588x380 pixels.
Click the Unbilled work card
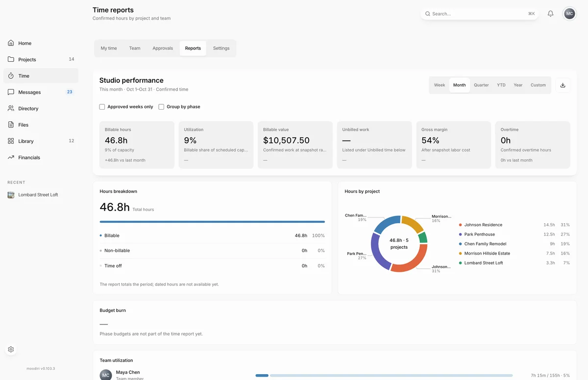pos(374,145)
